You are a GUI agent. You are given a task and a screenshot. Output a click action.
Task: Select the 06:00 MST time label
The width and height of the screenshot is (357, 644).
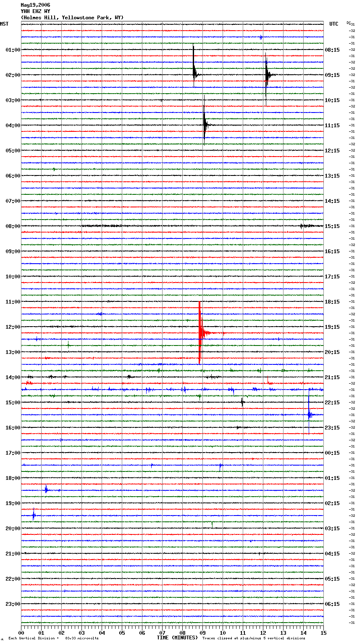coord(13,176)
